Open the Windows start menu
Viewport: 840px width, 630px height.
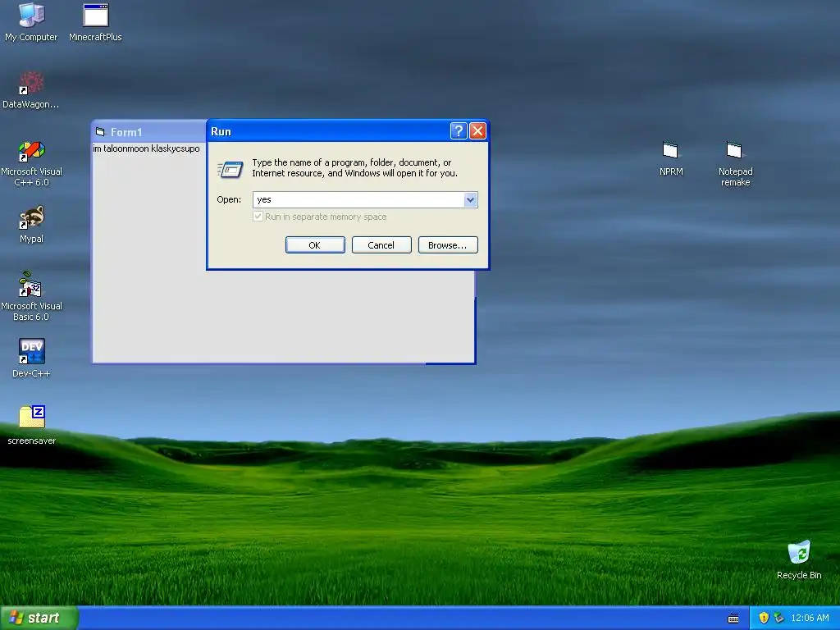click(39, 618)
